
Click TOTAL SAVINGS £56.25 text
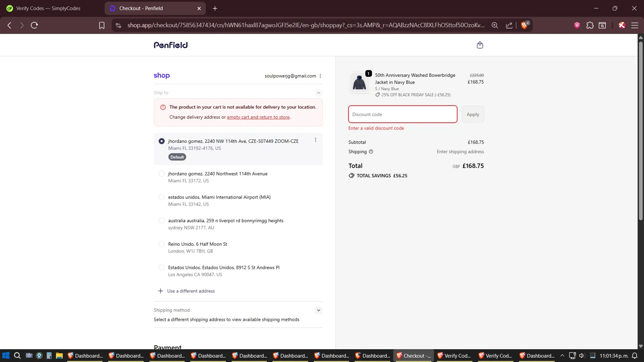[382, 175]
